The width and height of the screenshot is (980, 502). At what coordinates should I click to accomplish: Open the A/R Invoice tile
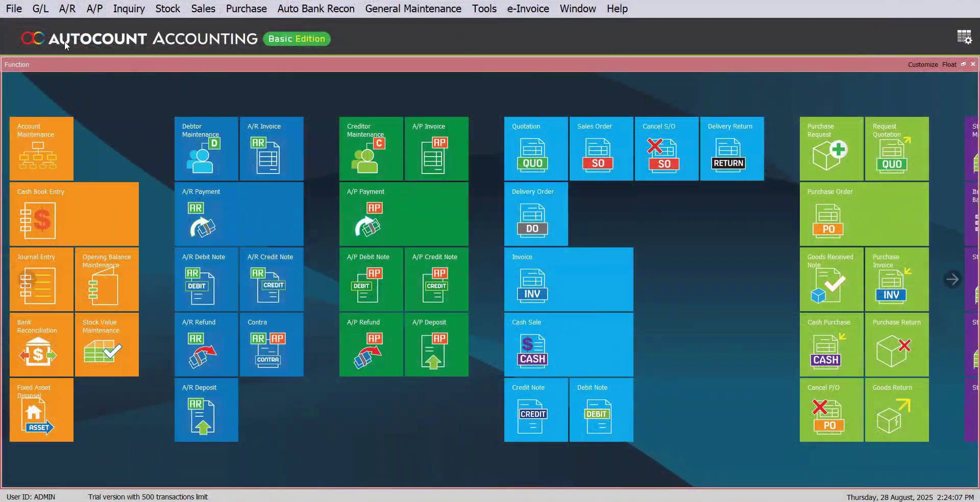click(x=272, y=148)
